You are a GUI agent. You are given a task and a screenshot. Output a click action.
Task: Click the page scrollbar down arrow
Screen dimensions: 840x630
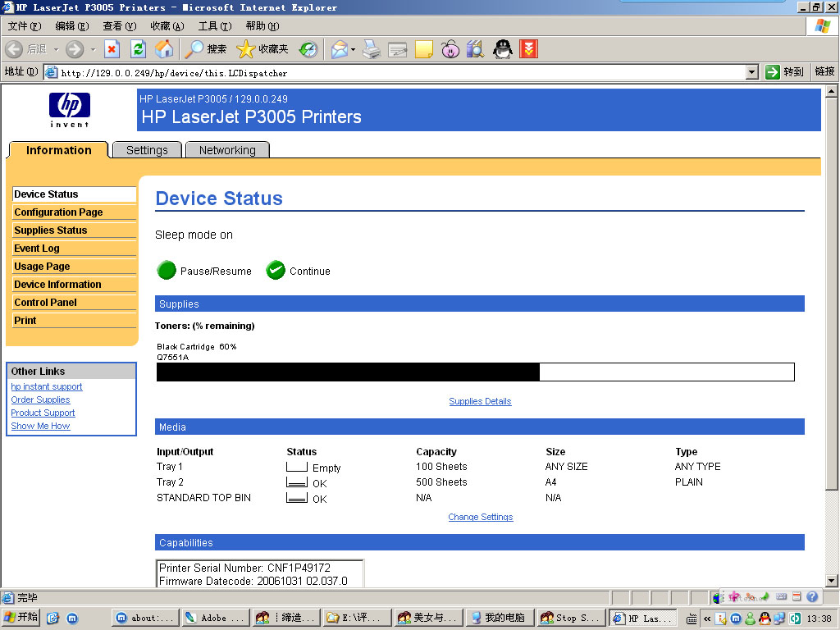click(831, 581)
